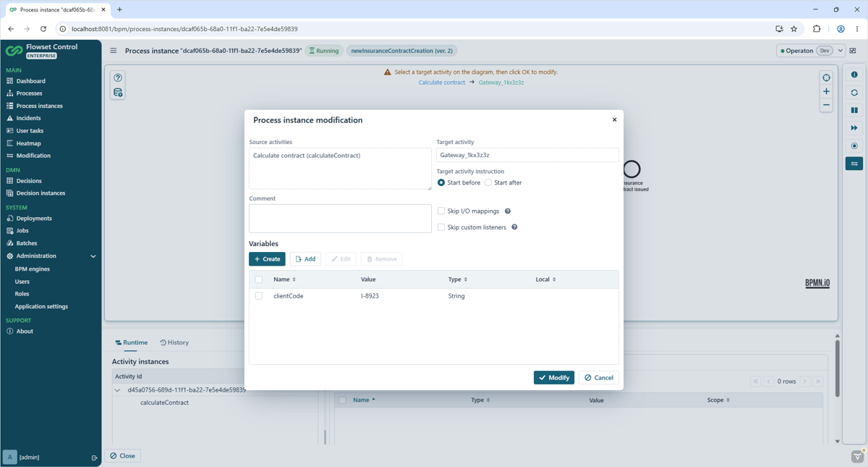Open Application settings page

[41, 306]
